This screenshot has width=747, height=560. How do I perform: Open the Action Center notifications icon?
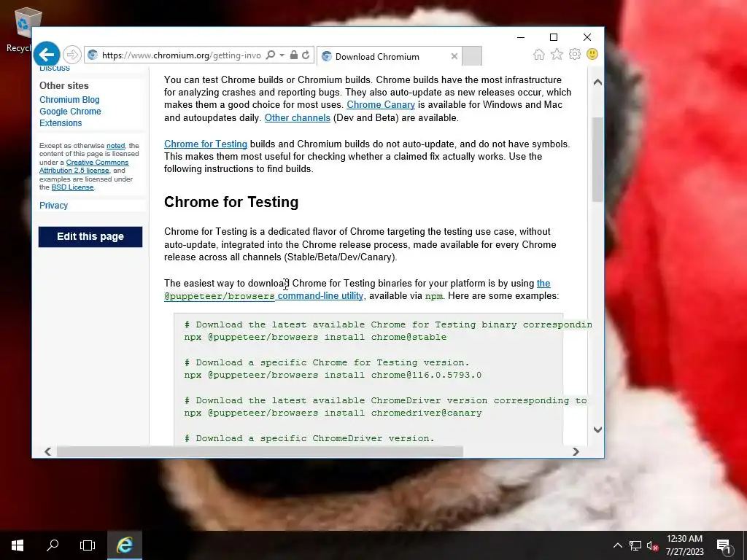point(724,546)
